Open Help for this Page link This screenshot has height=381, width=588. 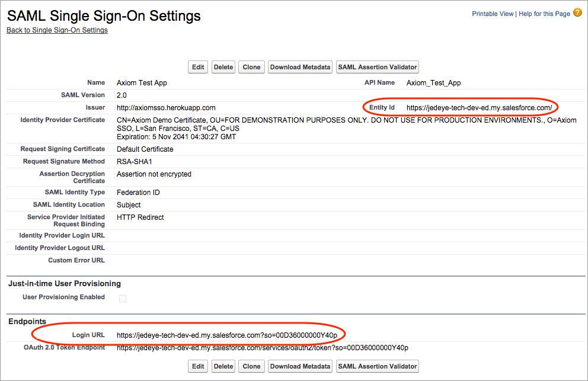pos(544,14)
